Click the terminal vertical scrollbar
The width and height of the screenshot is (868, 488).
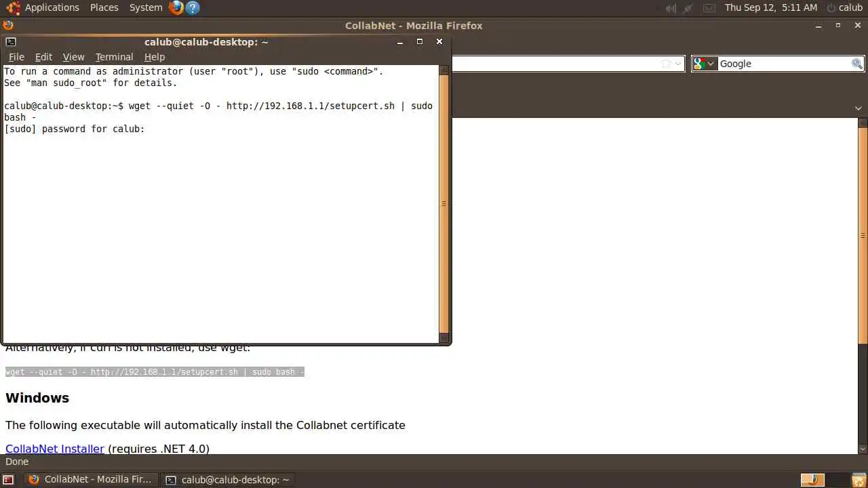click(x=444, y=203)
